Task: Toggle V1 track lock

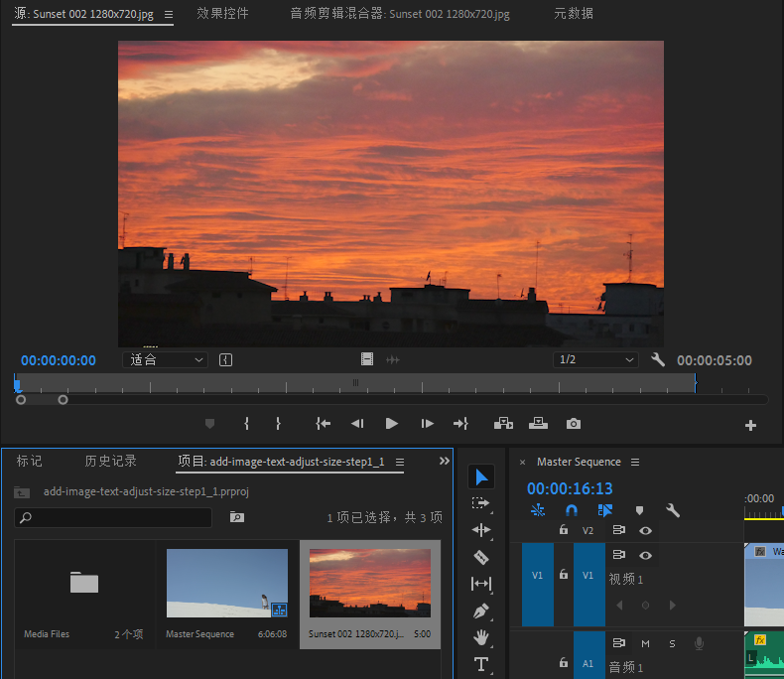Action: pos(564,575)
